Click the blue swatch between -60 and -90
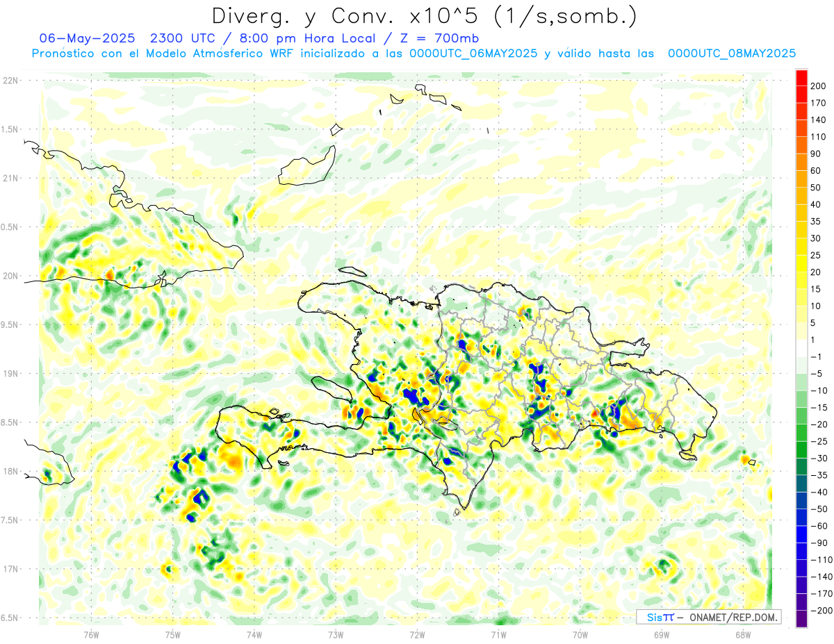The width and height of the screenshot is (834, 644). pyautogui.click(x=801, y=534)
